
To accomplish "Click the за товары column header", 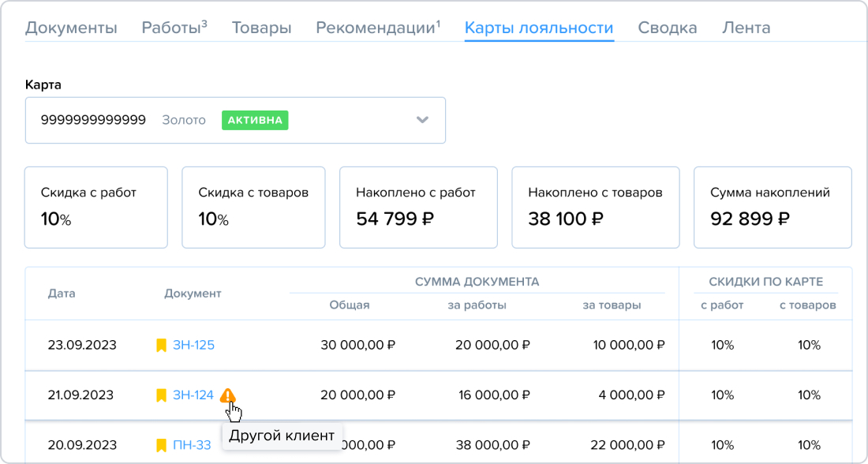I will pos(612,305).
